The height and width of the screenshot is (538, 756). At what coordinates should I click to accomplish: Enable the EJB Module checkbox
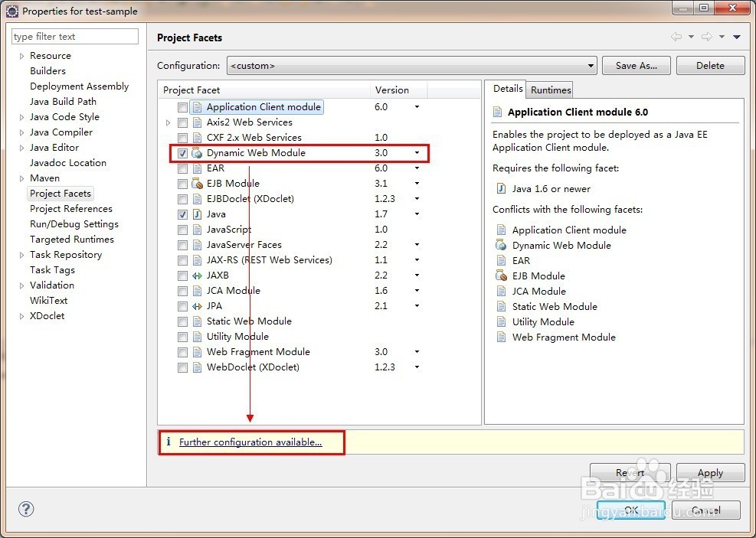[182, 184]
